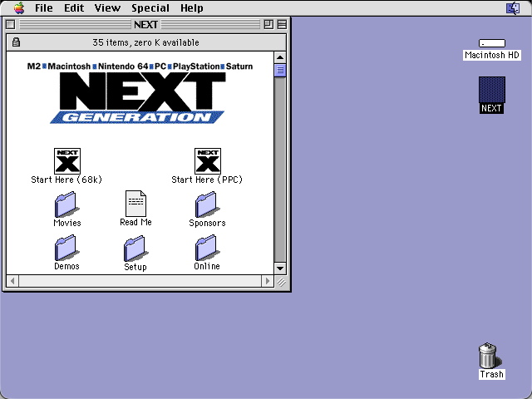532x399 pixels.
Task: Select the Online folder
Action: (x=207, y=248)
